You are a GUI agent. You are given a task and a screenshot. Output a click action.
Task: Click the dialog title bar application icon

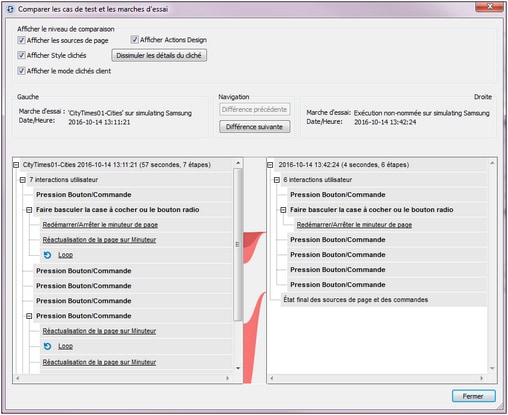[x=10, y=9]
